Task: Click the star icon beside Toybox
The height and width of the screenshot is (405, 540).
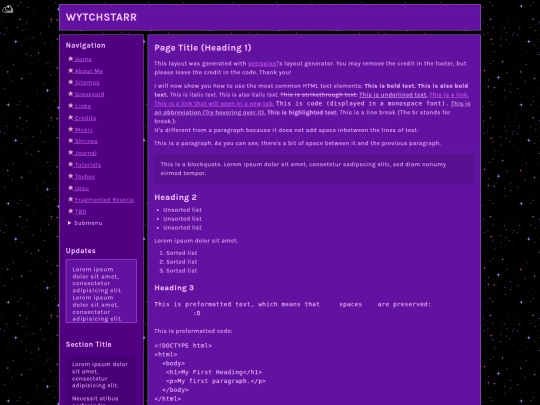Action: click(x=71, y=176)
